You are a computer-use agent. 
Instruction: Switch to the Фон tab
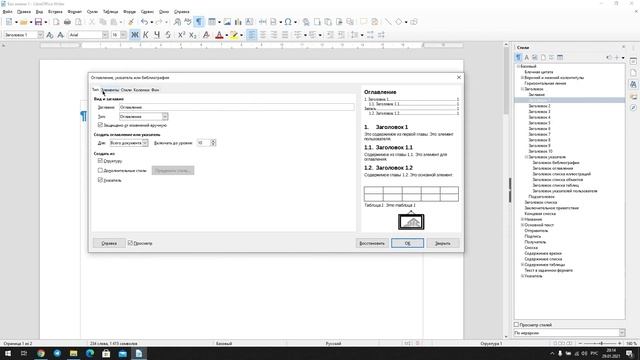(x=155, y=90)
